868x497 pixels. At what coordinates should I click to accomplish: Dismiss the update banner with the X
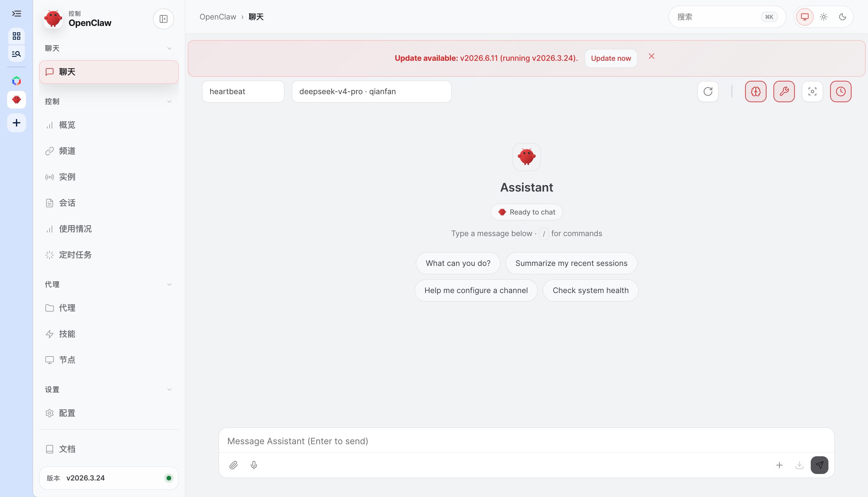click(x=652, y=56)
